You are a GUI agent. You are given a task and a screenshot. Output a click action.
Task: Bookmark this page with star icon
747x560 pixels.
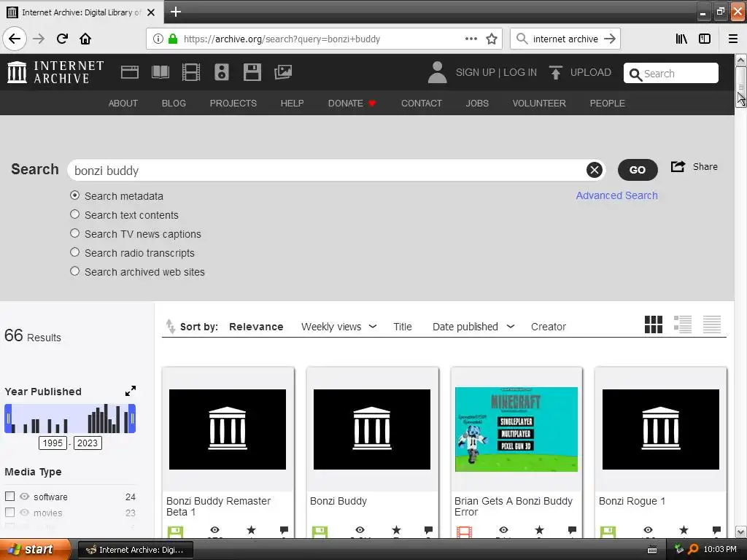coord(492,39)
